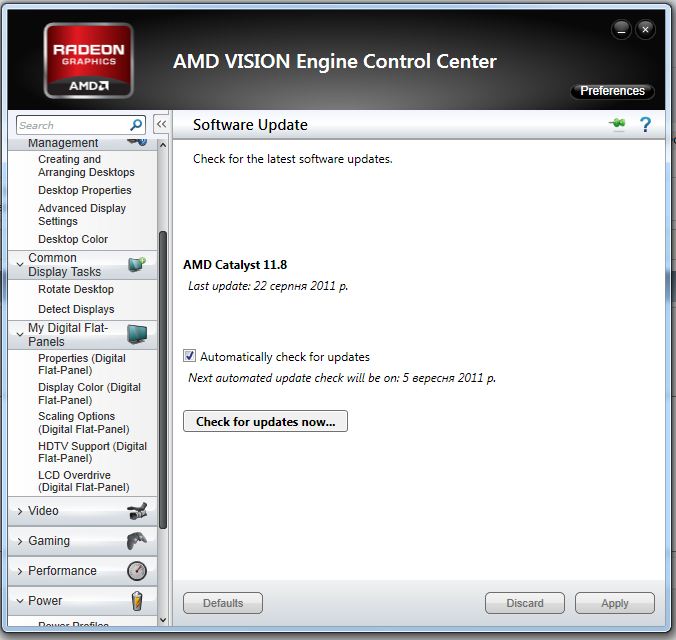Click the Common Display Tasks monitor icon
Image resolution: width=676 pixels, height=640 pixels.
pyautogui.click(x=137, y=264)
